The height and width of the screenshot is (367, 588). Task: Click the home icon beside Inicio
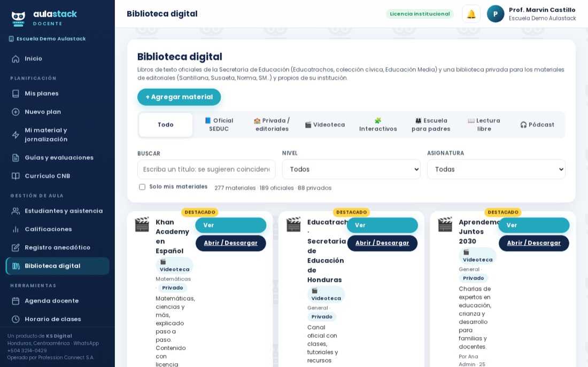(x=16, y=59)
